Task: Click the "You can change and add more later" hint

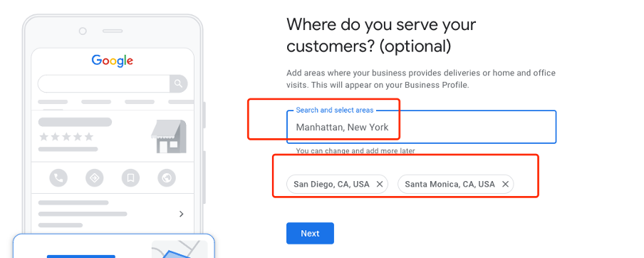Action: (355, 151)
